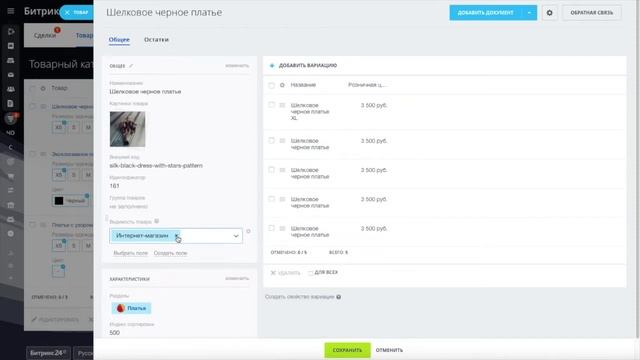Click the Отменить link
This screenshot has width=640, height=360.
389,350
